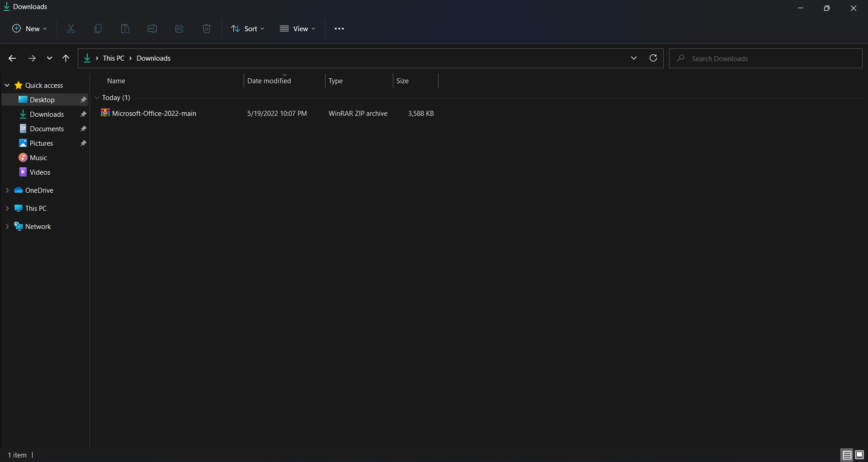The height and width of the screenshot is (462, 868).
Task: Select OneDrive in navigation pane
Action: (x=39, y=190)
